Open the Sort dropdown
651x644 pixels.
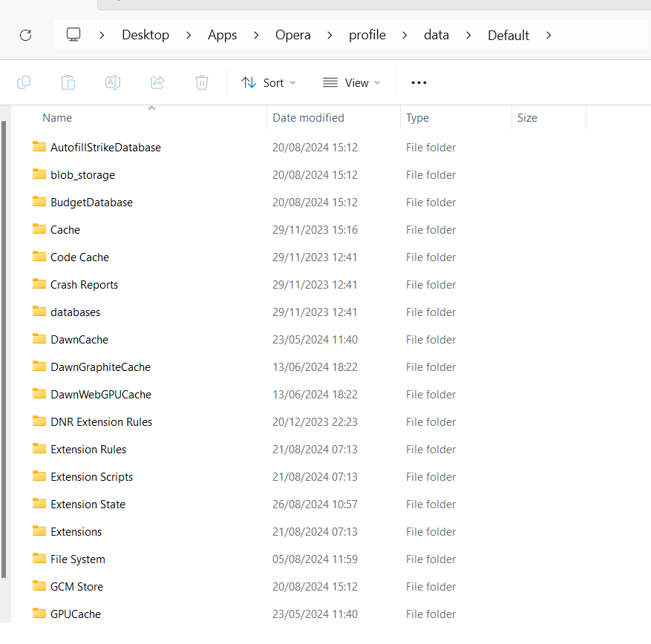pos(269,82)
